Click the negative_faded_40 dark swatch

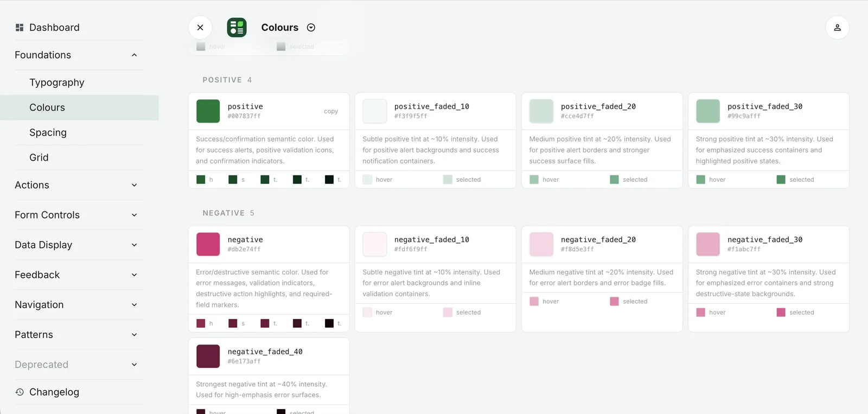click(208, 356)
